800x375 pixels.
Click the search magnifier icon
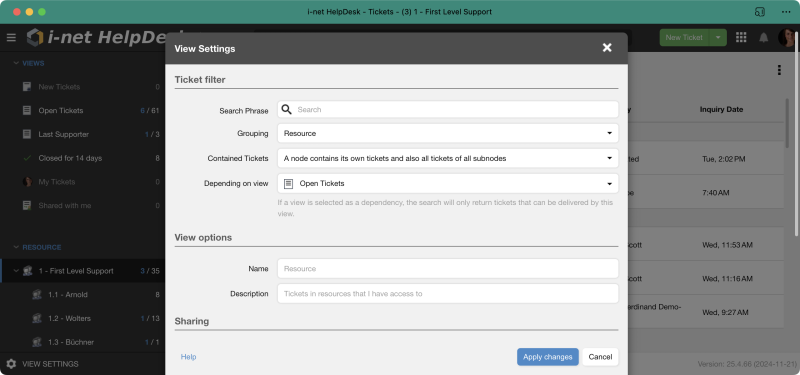pyautogui.click(x=287, y=109)
